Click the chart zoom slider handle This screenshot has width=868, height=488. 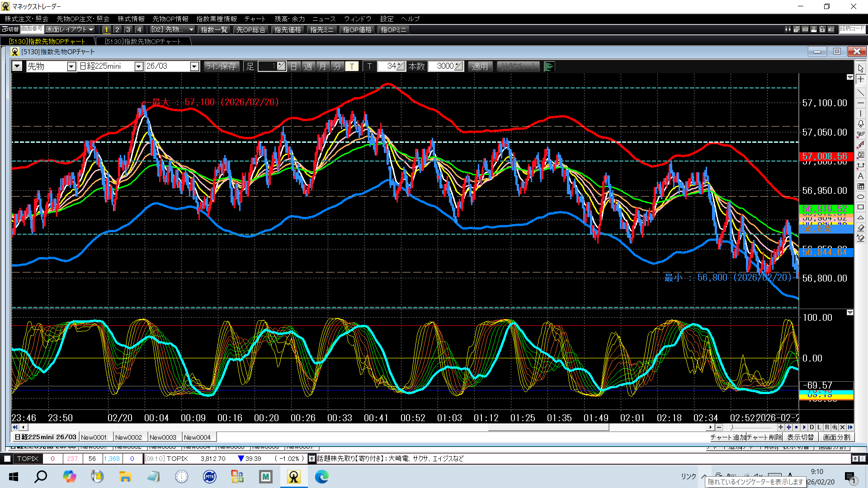tap(731, 427)
